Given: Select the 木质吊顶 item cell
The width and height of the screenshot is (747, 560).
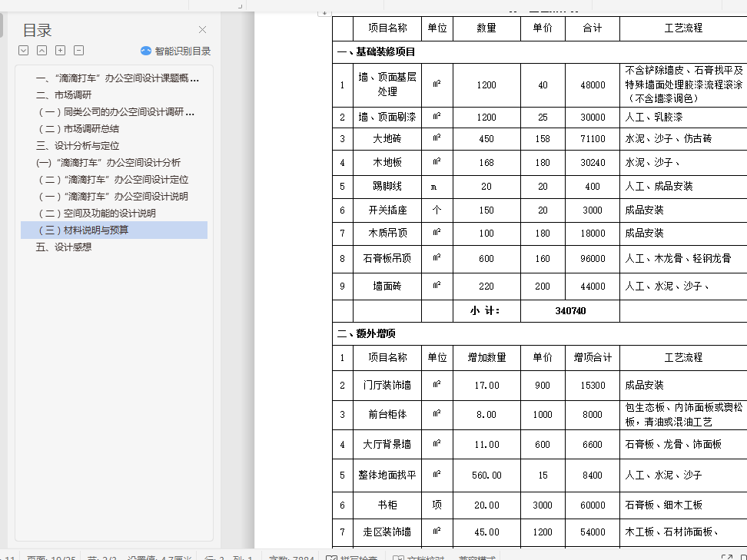Looking at the screenshot, I should pos(387,234).
